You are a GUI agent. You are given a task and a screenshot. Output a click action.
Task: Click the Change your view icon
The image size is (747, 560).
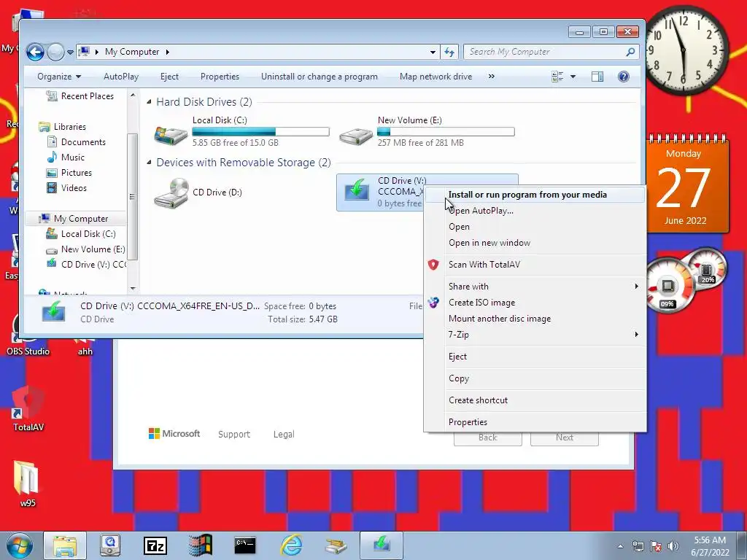point(557,77)
